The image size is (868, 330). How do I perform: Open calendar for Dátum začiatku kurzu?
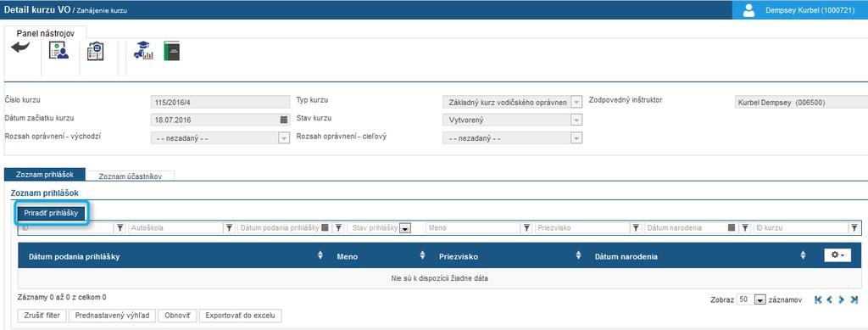coord(283,120)
